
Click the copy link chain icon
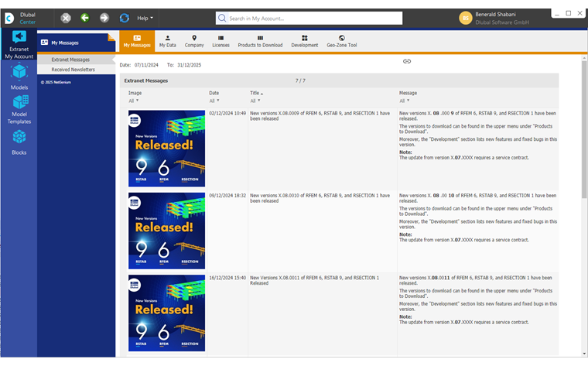pos(407,61)
